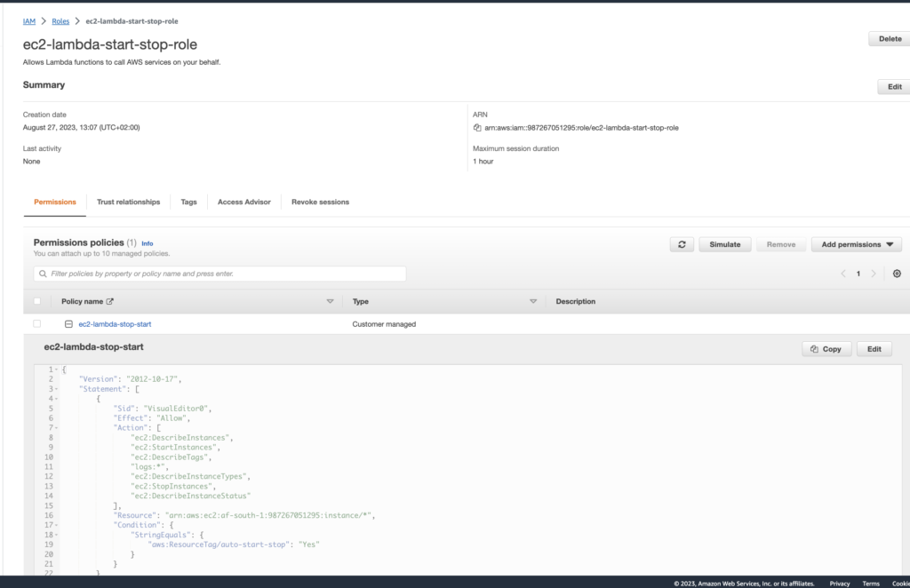Open the Add permissions dropdown
Viewport: 910px width, 588px height.
click(x=856, y=244)
